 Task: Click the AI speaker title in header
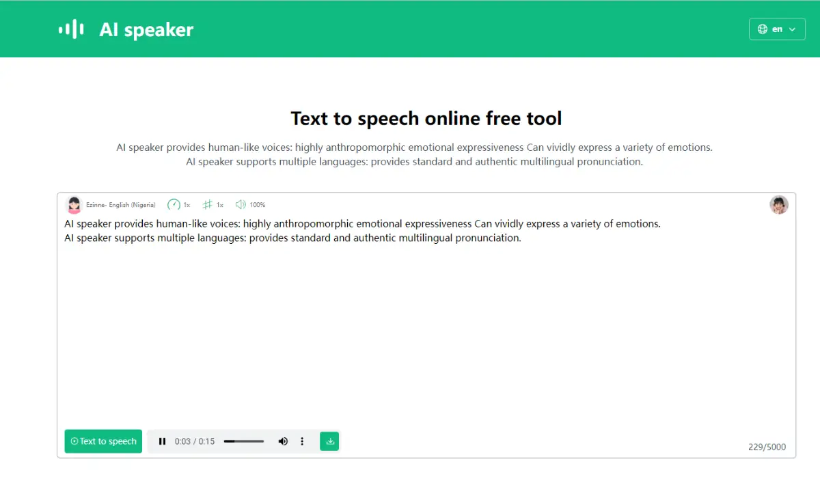tap(146, 29)
